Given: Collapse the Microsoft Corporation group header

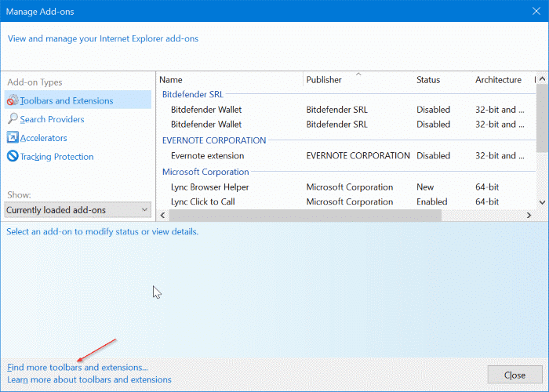Looking at the screenshot, I should [x=205, y=172].
